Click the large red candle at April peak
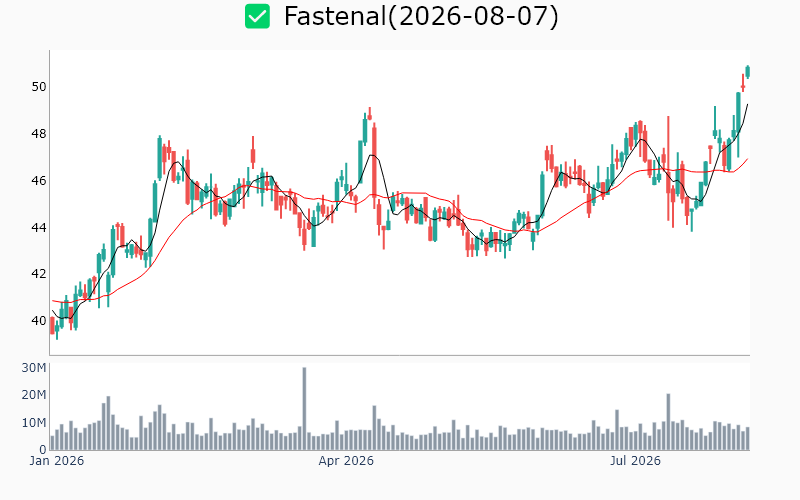Image resolution: width=800 pixels, height=500 pixels. coord(374,162)
